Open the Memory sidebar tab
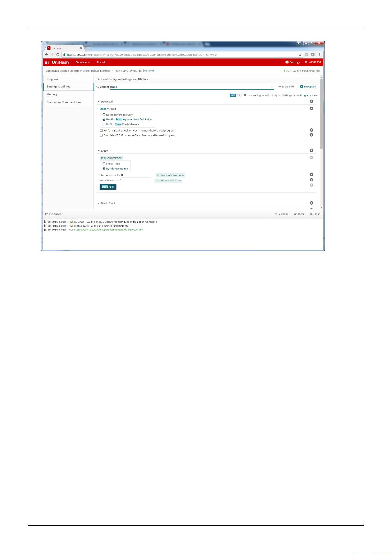Screen dimensions: 392x554 tap(68, 94)
